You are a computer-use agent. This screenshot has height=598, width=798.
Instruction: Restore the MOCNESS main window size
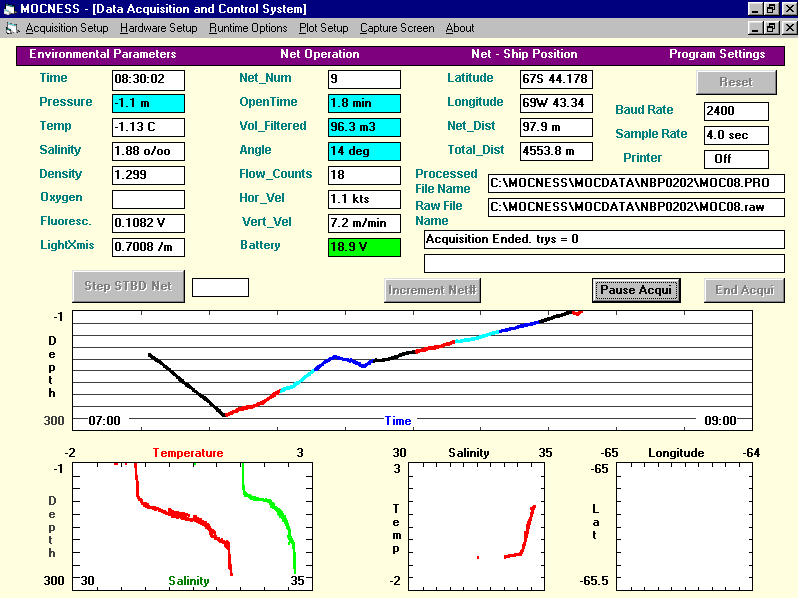[771, 9]
